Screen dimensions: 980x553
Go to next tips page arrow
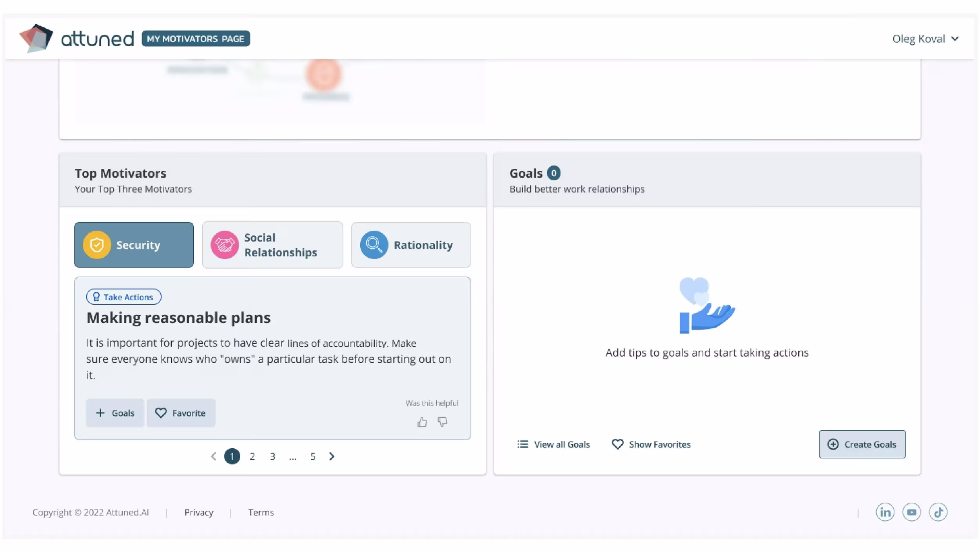point(332,456)
